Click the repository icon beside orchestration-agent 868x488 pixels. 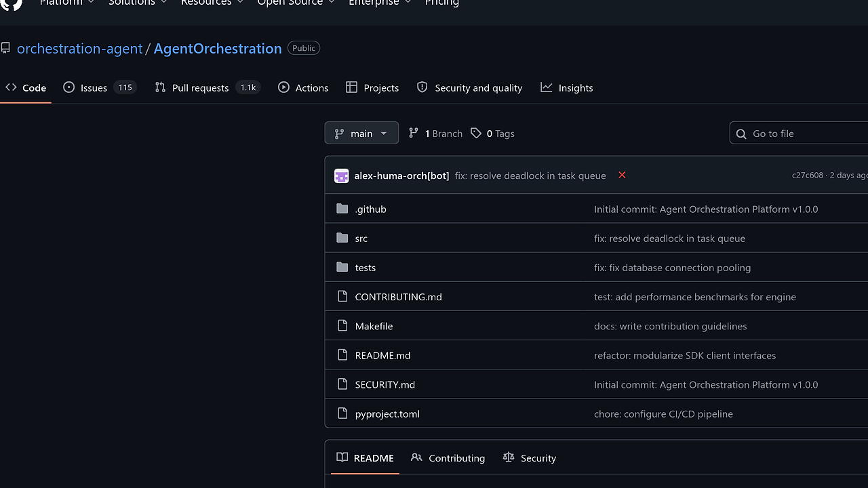coord(5,48)
